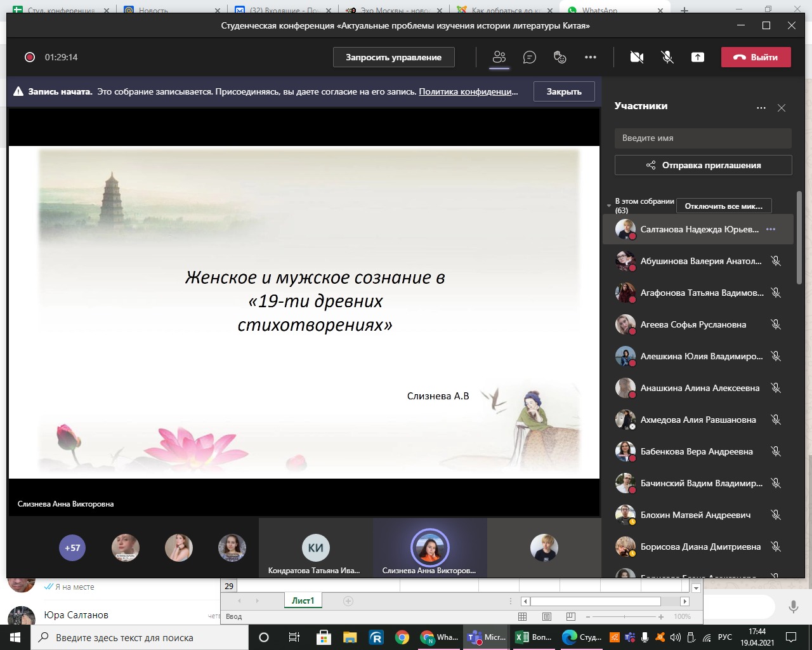812x650 pixels.
Task: Open Участники panel more options
Action: 761,108
